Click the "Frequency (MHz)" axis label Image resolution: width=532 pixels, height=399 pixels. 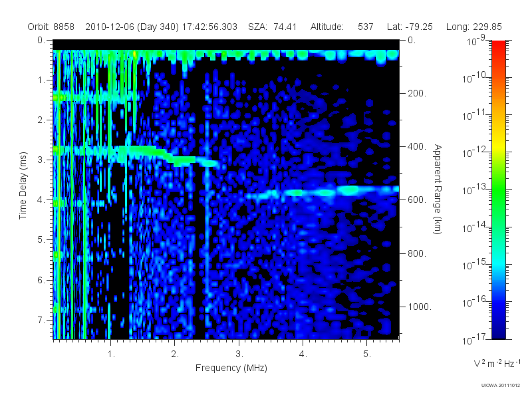(231, 368)
